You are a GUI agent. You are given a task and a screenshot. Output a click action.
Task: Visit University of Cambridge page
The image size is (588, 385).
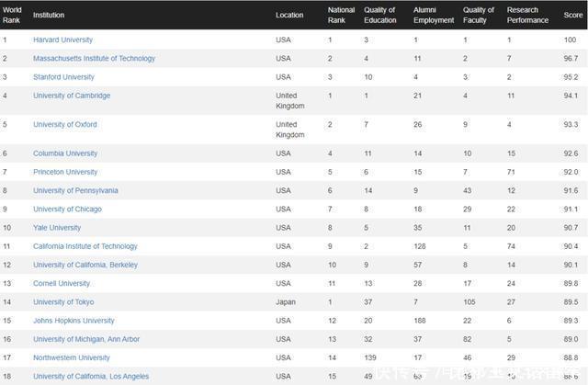tap(72, 96)
